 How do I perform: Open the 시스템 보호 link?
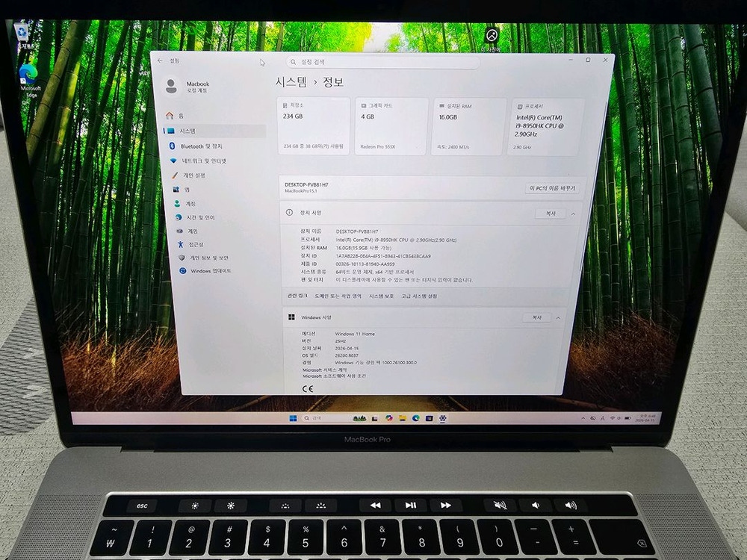(381, 296)
